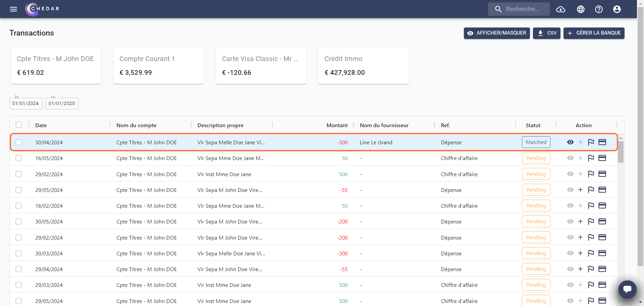Click the Line Le Grand supplier cell
Screen dimensions: 644x306
376,142
